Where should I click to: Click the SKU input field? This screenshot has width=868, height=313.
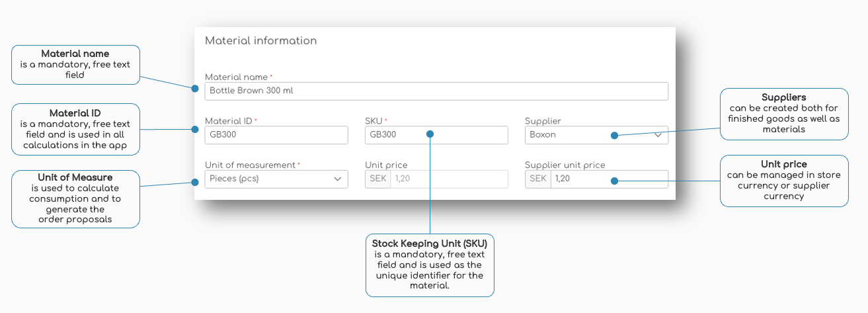(x=397, y=135)
